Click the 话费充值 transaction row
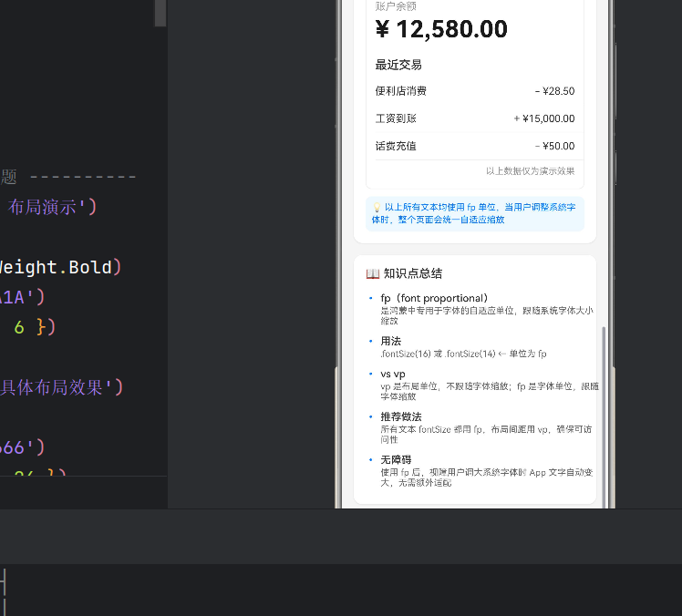 475,146
